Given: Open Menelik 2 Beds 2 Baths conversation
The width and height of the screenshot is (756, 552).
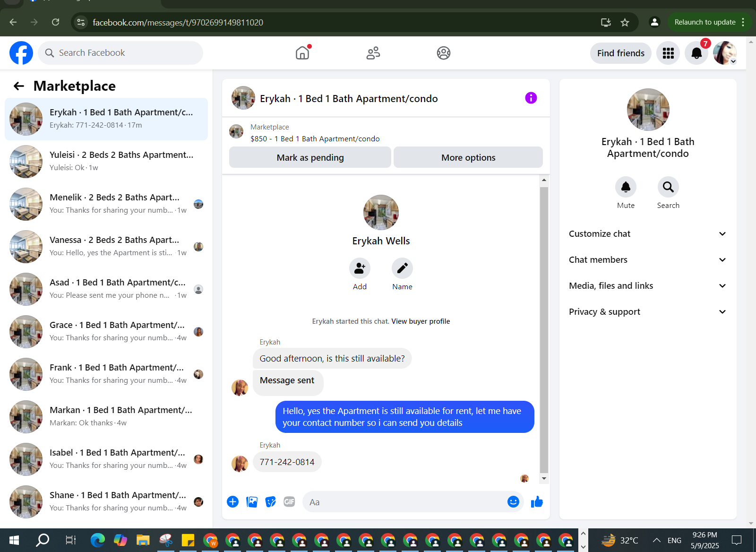Looking at the screenshot, I should click(106, 204).
